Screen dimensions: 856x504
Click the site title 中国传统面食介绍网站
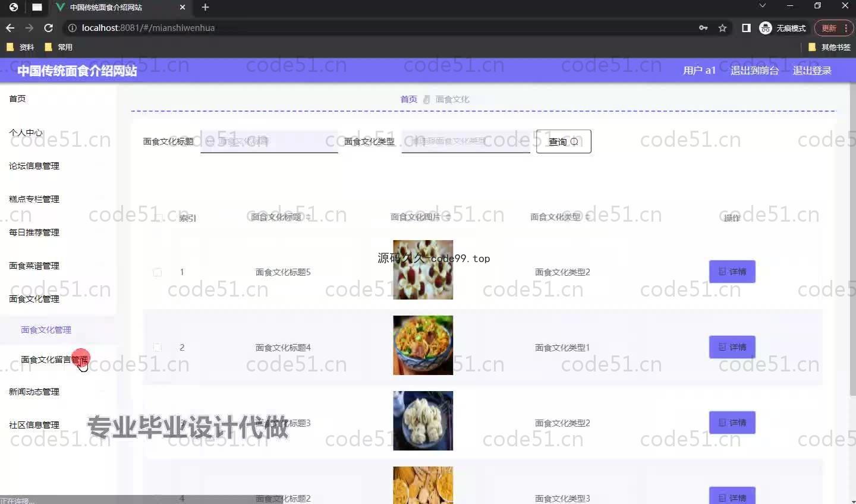click(x=77, y=71)
